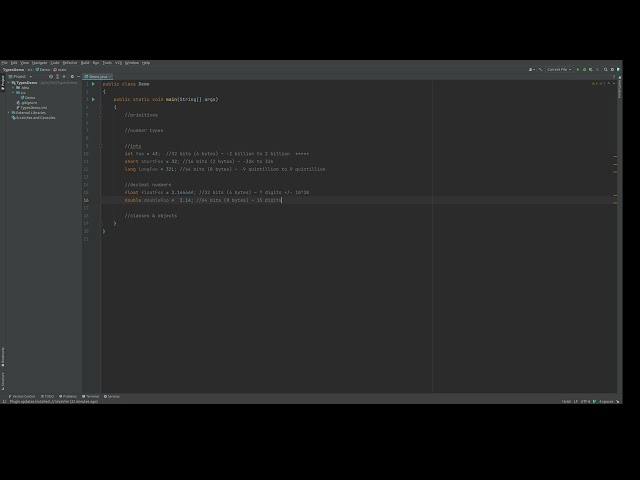Screen dimensions: 640x480
Task: Click Select Opened File target icon
Action: (x=51, y=76)
